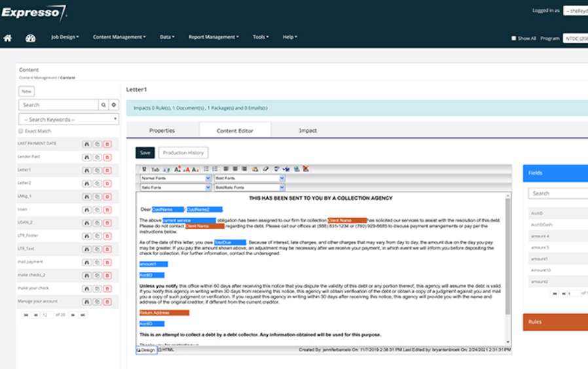This screenshot has width=588, height=369.
Task: Copy the mail payment item
Action: coord(97,262)
